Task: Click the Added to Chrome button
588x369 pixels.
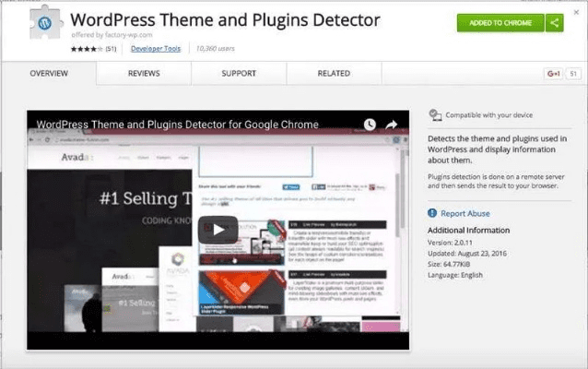Action: click(x=500, y=23)
